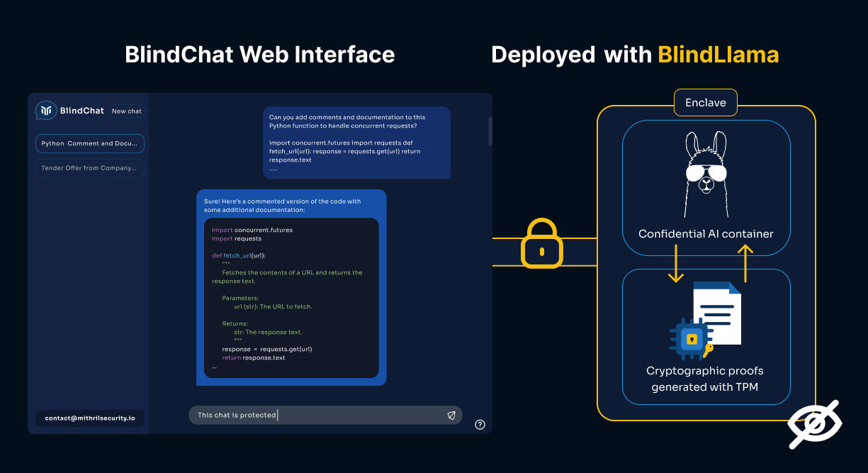Image resolution: width=868 pixels, height=473 pixels.
Task: Click 'Sure! Here's a commented version' reply text
Action: coord(282,206)
